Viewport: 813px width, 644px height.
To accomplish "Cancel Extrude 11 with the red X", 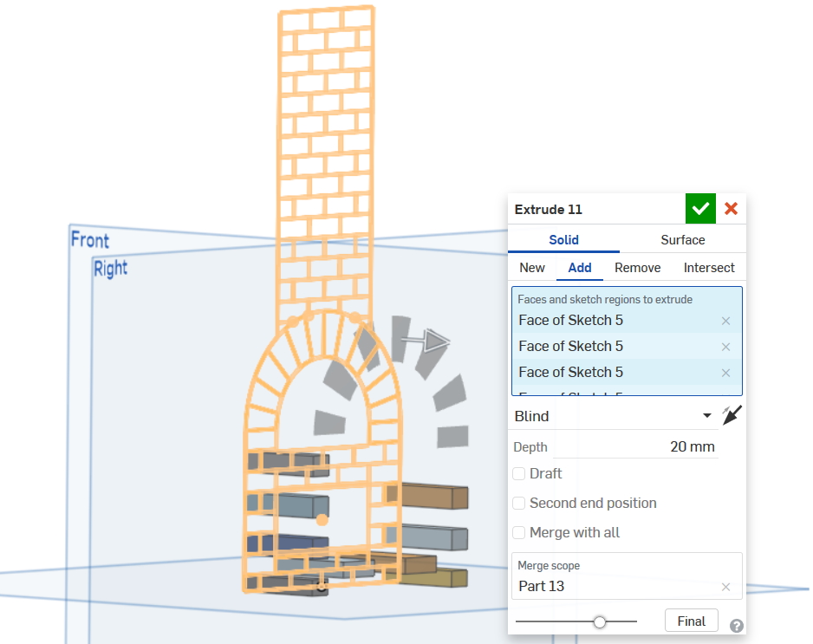I will tap(731, 209).
